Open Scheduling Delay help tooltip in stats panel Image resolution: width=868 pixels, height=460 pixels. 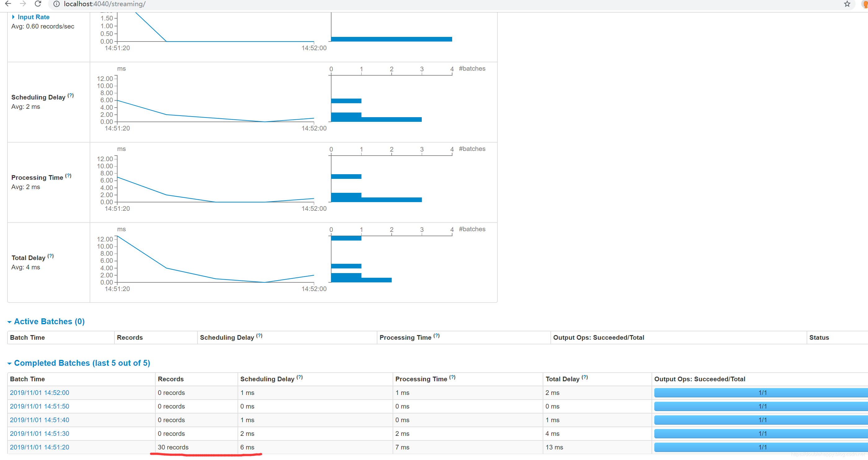pyautogui.click(x=70, y=95)
